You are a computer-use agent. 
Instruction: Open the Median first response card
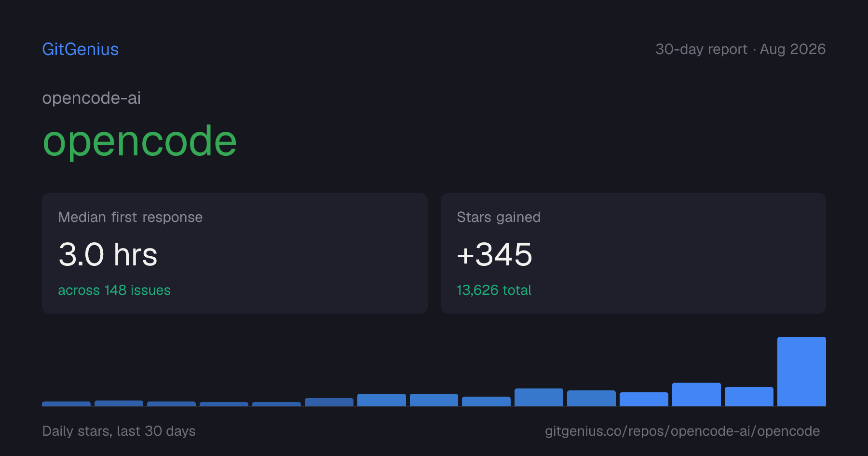tap(235, 253)
